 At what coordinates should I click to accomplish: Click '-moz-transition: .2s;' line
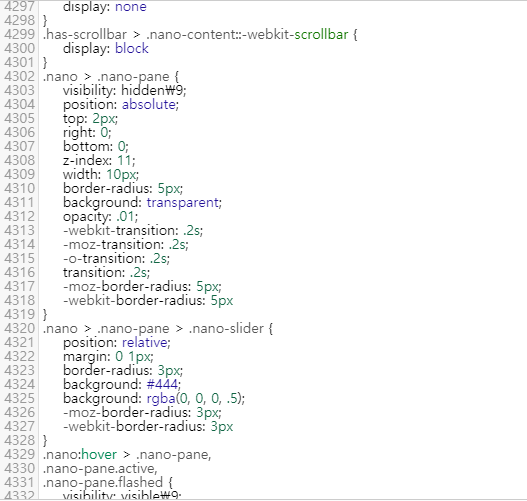[x=126, y=245]
